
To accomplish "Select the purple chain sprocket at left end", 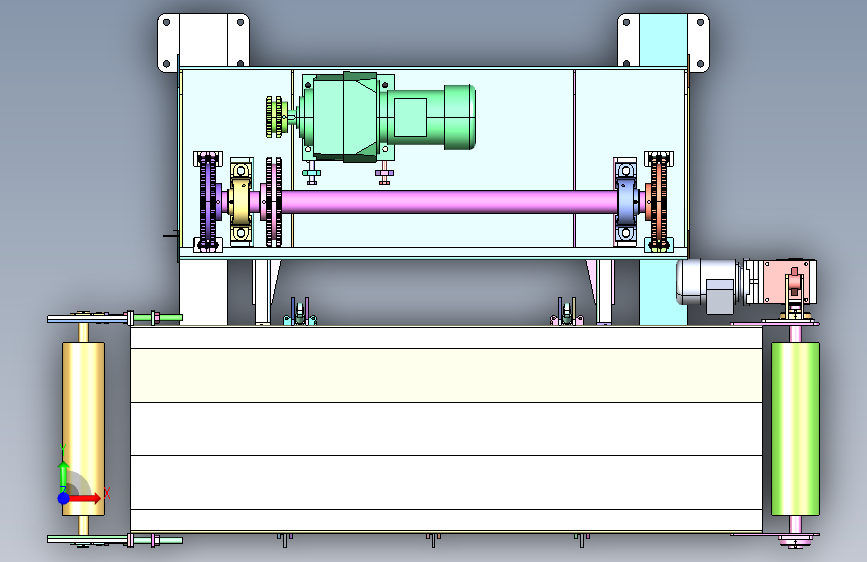I will click(208, 202).
